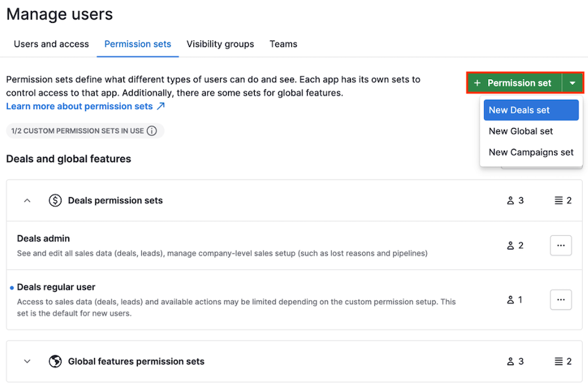Viewport: 588px width, 386px height.
Task: Select New Global set from the menu
Action: pyautogui.click(x=521, y=131)
